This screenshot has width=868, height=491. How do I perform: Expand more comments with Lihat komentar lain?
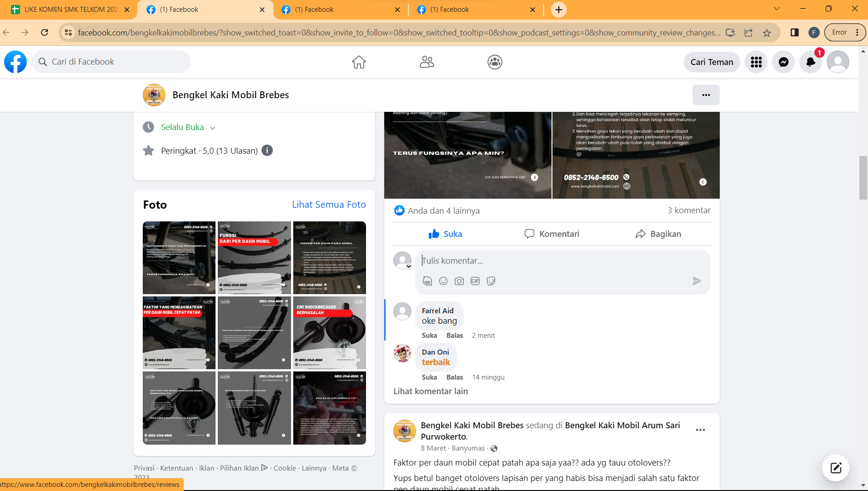[x=431, y=391]
